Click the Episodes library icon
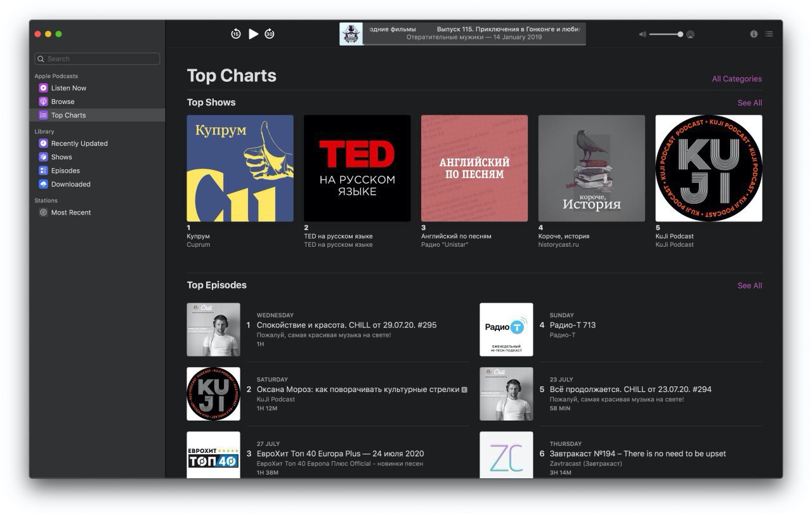Image resolution: width=812 pixels, height=517 pixels. [43, 171]
